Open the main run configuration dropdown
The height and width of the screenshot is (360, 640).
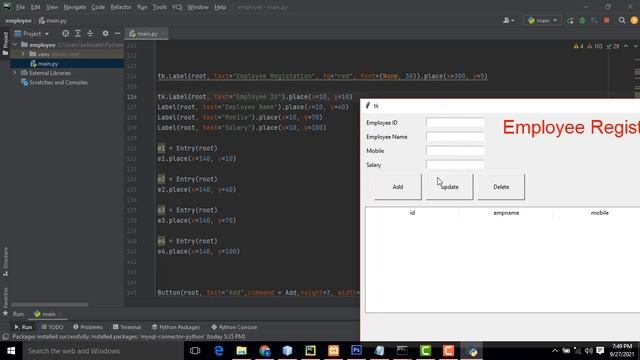(x=542, y=20)
